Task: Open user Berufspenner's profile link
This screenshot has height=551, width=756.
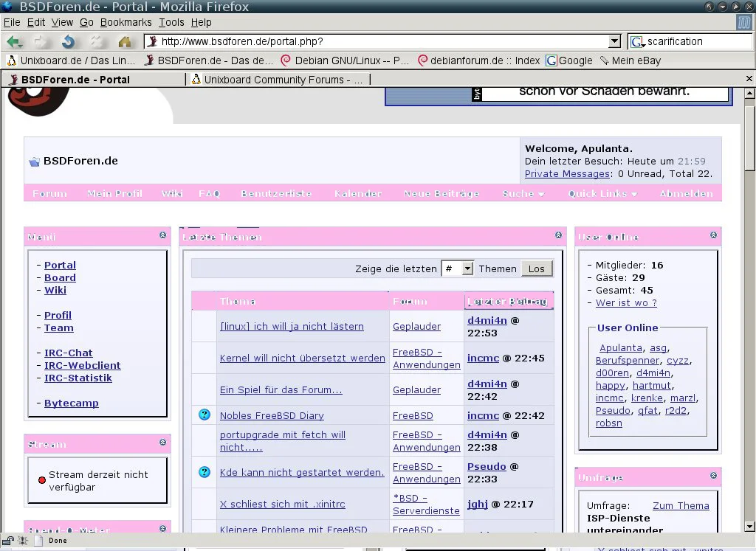Action: pyautogui.click(x=628, y=360)
